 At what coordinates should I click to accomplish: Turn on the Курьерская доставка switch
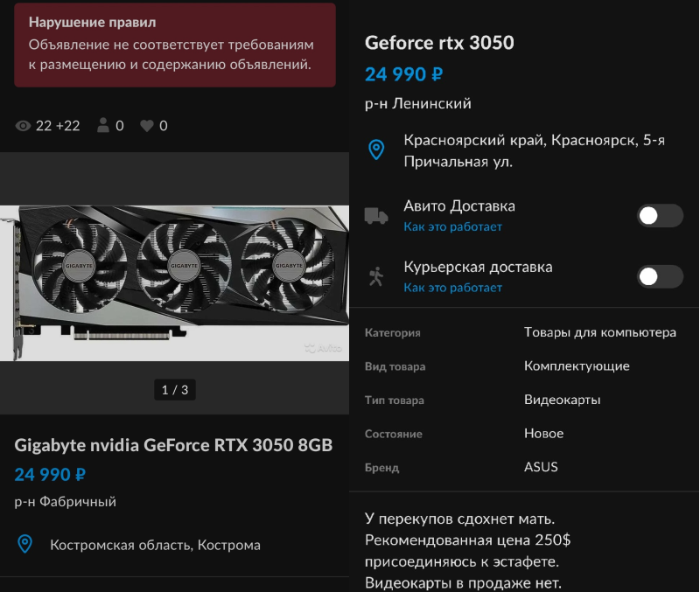point(660,276)
